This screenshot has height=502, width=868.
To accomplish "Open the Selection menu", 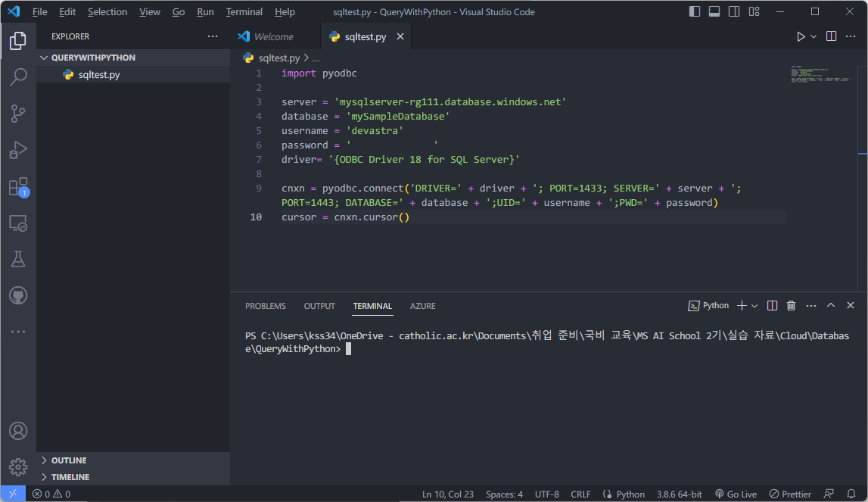I will (x=107, y=11).
